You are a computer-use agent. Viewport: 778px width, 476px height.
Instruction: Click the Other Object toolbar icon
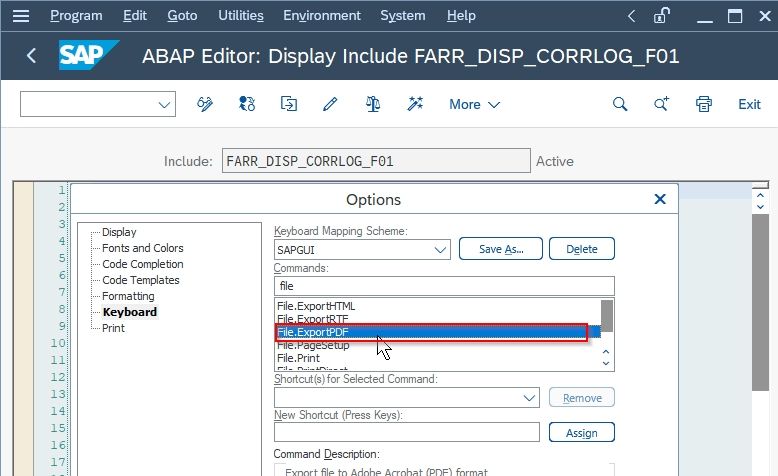(289, 104)
